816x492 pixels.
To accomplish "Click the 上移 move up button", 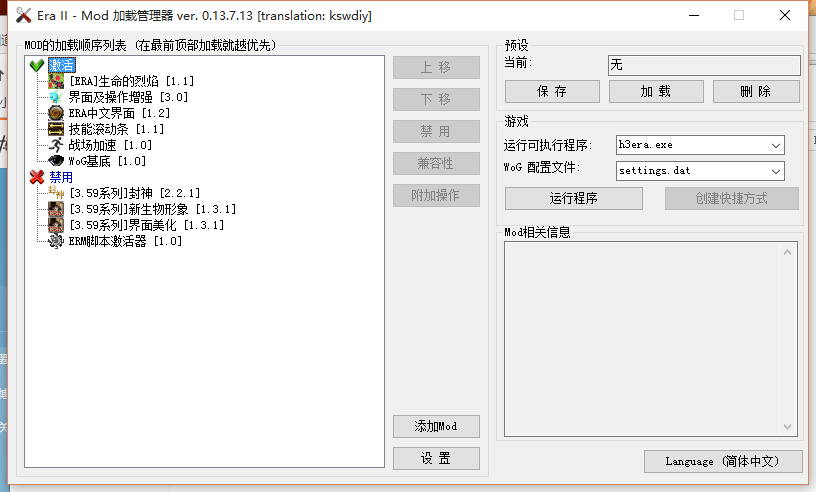I will tap(436, 68).
